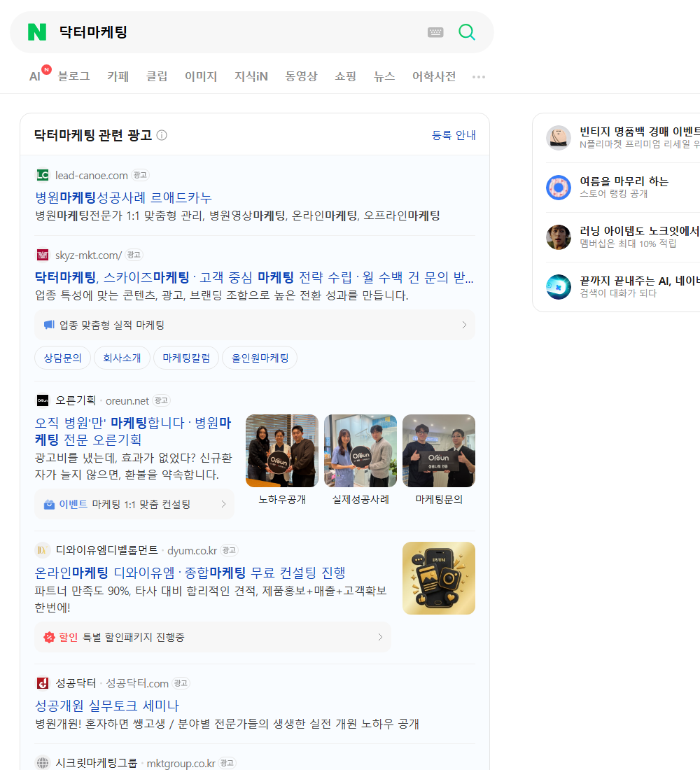The height and width of the screenshot is (770, 700).
Task: Click the teal AI icon beside 끝까지 끝내주는 AI
Action: (559, 287)
